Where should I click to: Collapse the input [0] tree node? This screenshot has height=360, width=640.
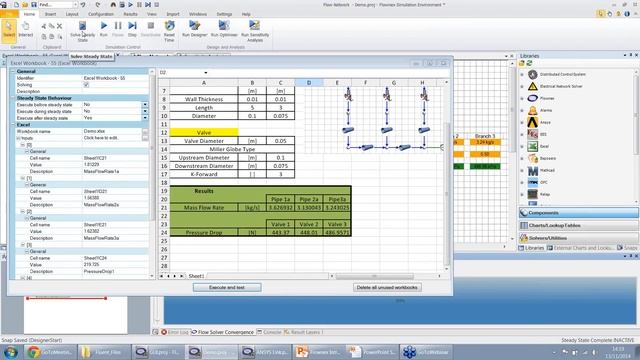(23, 145)
